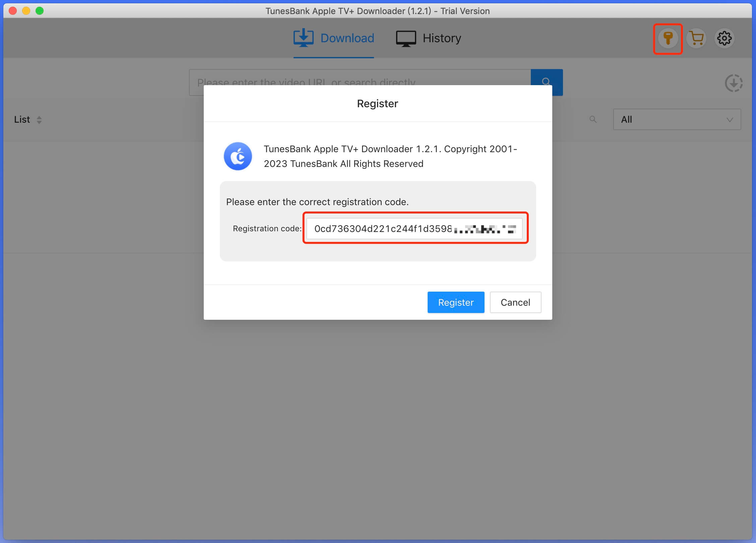Click the Register button

pyautogui.click(x=456, y=302)
